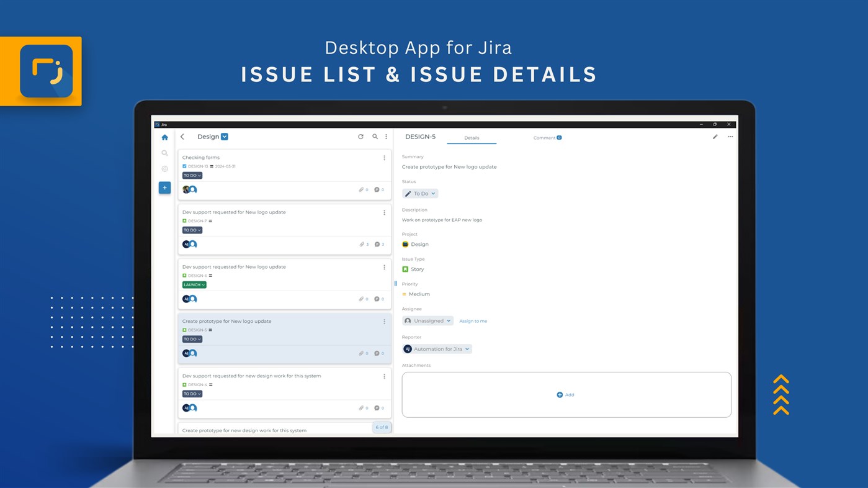Edit DESIGN-5 with the pencil icon
The width and height of the screenshot is (868, 488).
tap(714, 136)
